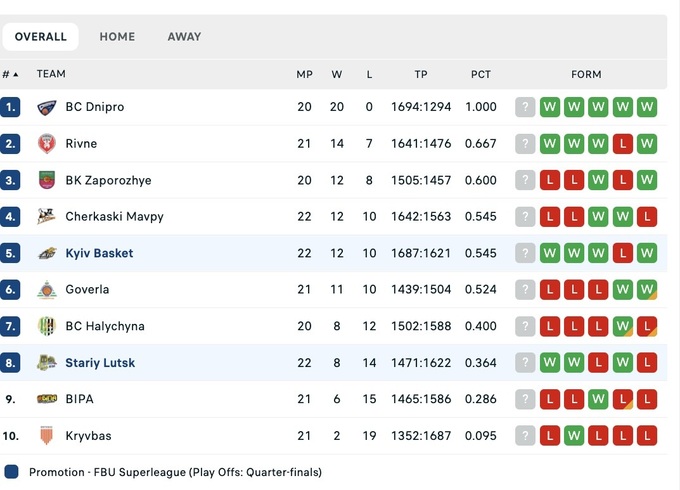680x490 pixels.
Task: Click the blue Promotion legend color square
Action: pos(11,472)
